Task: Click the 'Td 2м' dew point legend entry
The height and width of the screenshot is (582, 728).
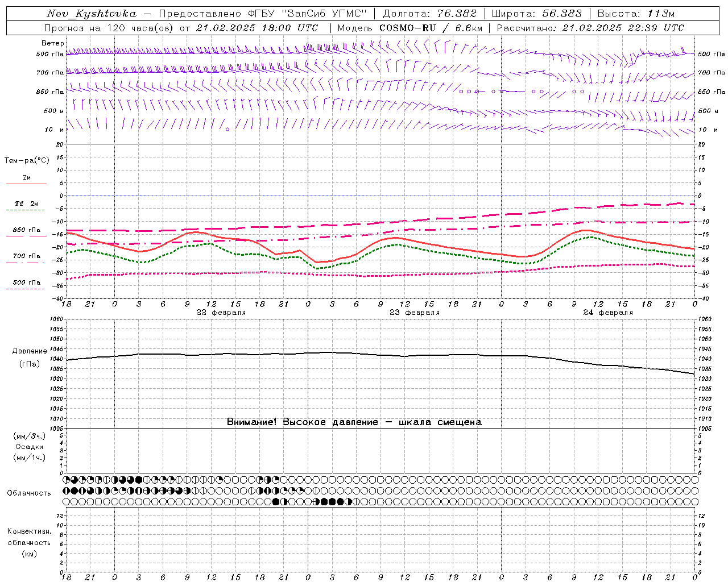Action: click(x=27, y=203)
